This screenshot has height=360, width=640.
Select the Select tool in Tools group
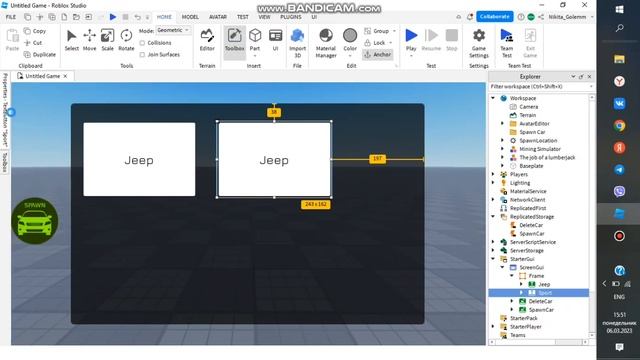pyautogui.click(x=71, y=40)
